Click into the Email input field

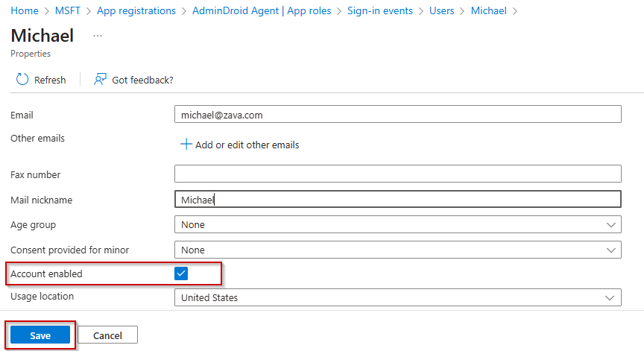(x=397, y=116)
